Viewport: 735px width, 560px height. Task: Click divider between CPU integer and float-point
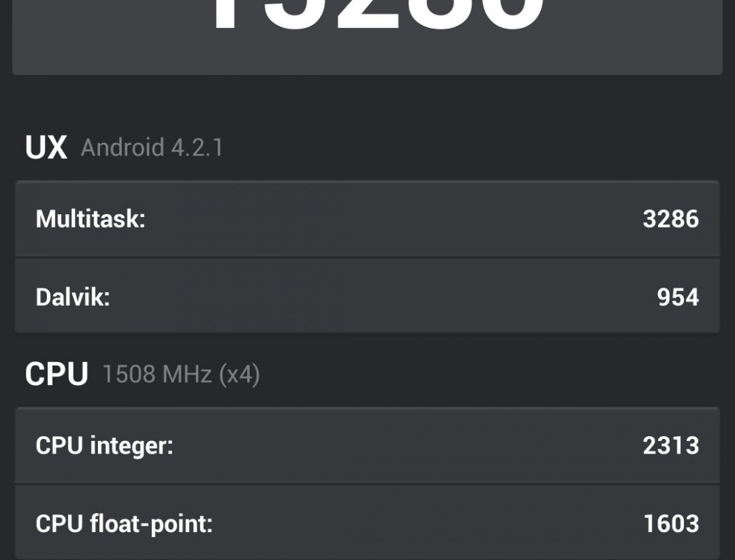point(367,484)
